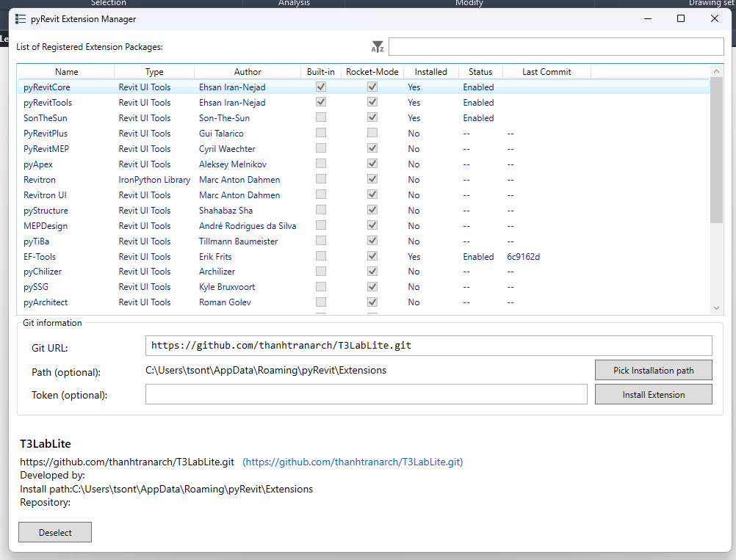Image resolution: width=736 pixels, height=560 pixels.
Task: Click author Cyril Waechter
Action: [227, 149]
